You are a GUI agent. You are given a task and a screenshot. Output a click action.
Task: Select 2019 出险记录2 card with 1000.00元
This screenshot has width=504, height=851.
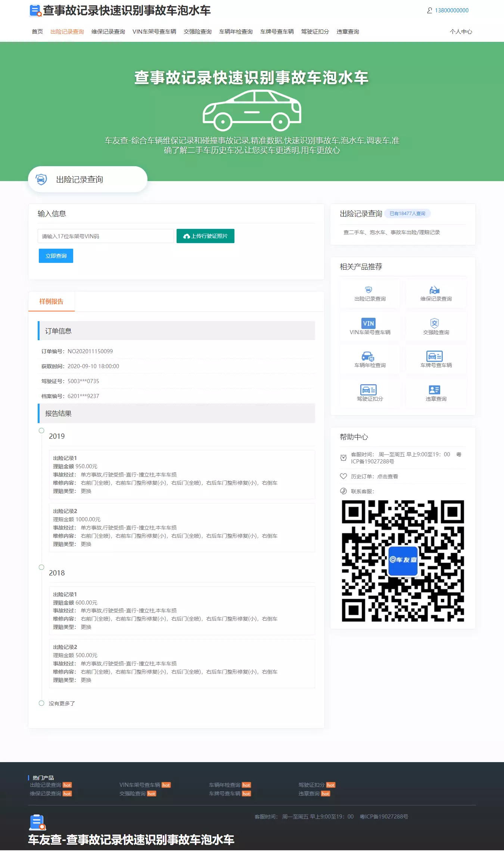[182, 528]
